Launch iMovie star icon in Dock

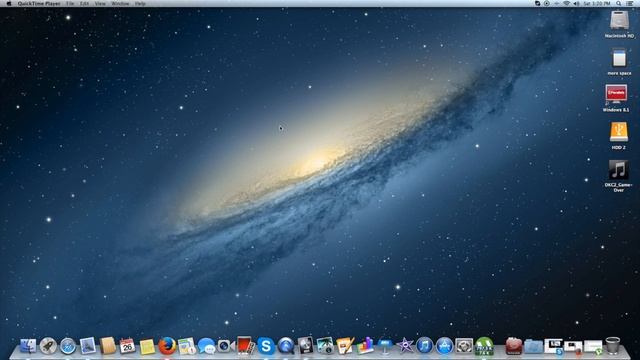click(405, 346)
